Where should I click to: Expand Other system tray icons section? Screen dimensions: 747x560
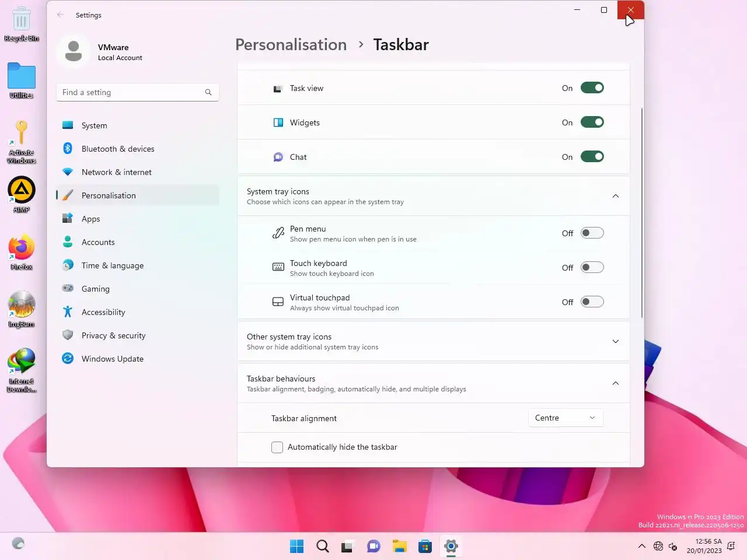615,341
